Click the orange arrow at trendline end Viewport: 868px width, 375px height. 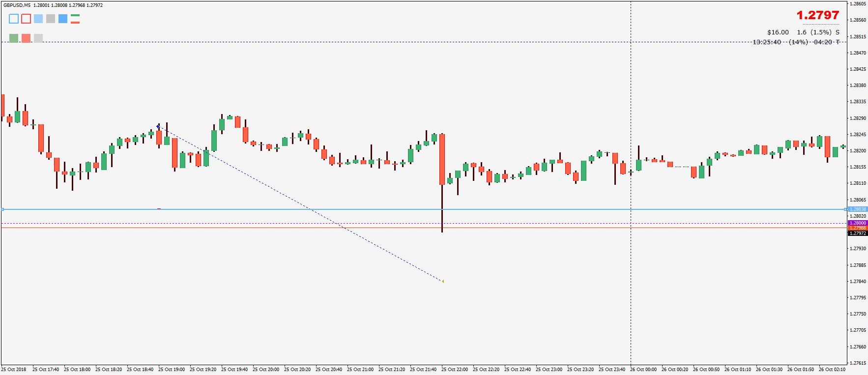tap(443, 282)
